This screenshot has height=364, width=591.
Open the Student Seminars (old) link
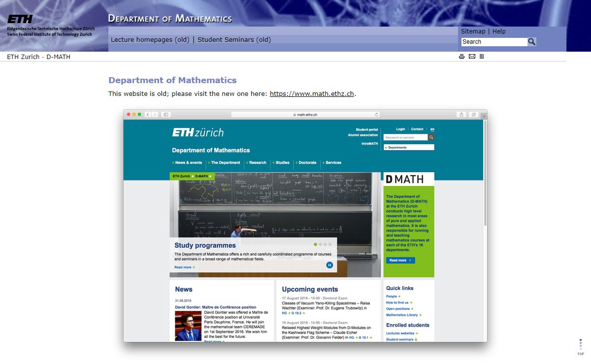click(x=234, y=40)
